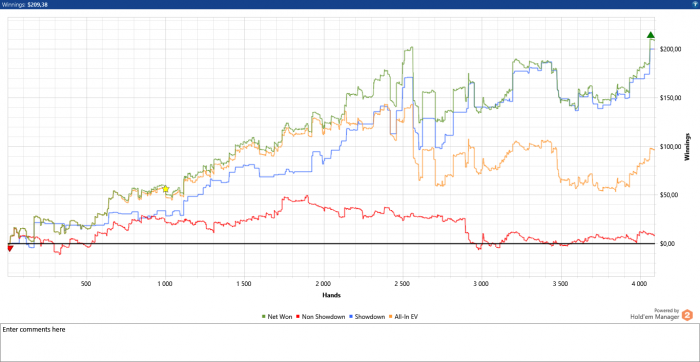Click the Hold'em Manager 2 orange logo

688,315
